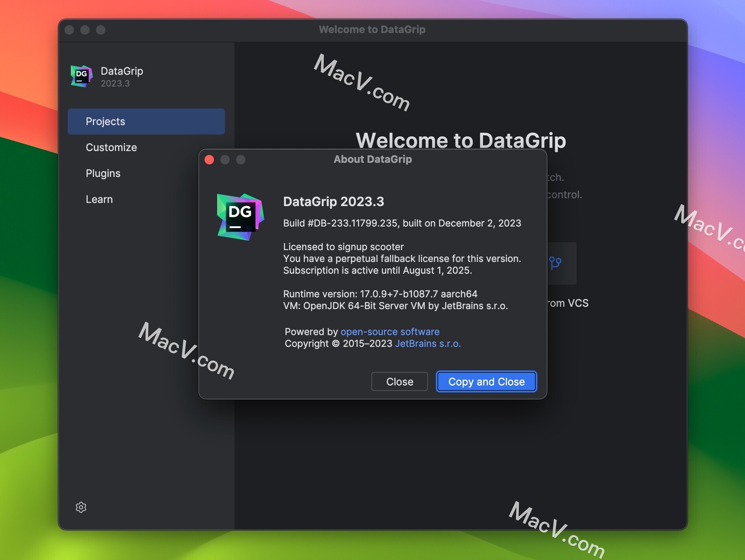Image resolution: width=745 pixels, height=560 pixels.
Task: Close the About DataGrip dialog with the red button
Action: 209,160
